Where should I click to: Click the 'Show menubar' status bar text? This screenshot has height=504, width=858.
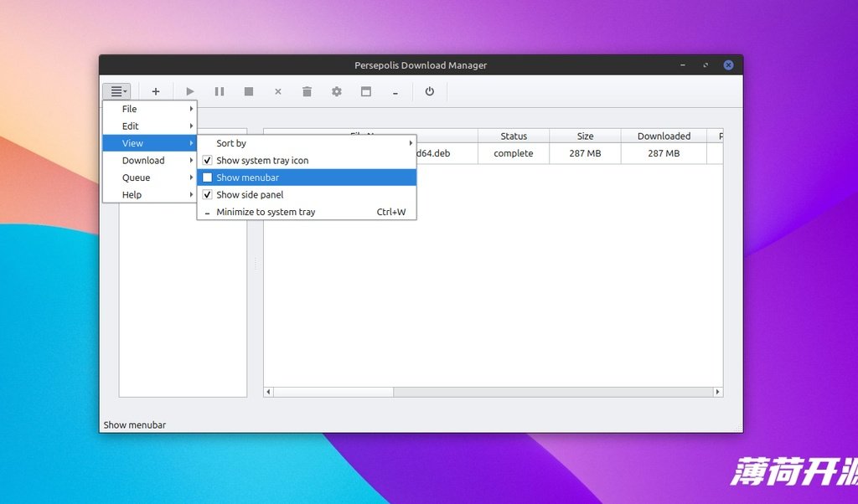(x=135, y=424)
